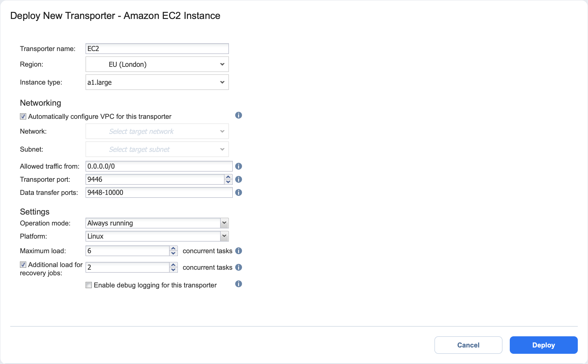Click info icon beside debug logging option

click(x=238, y=284)
